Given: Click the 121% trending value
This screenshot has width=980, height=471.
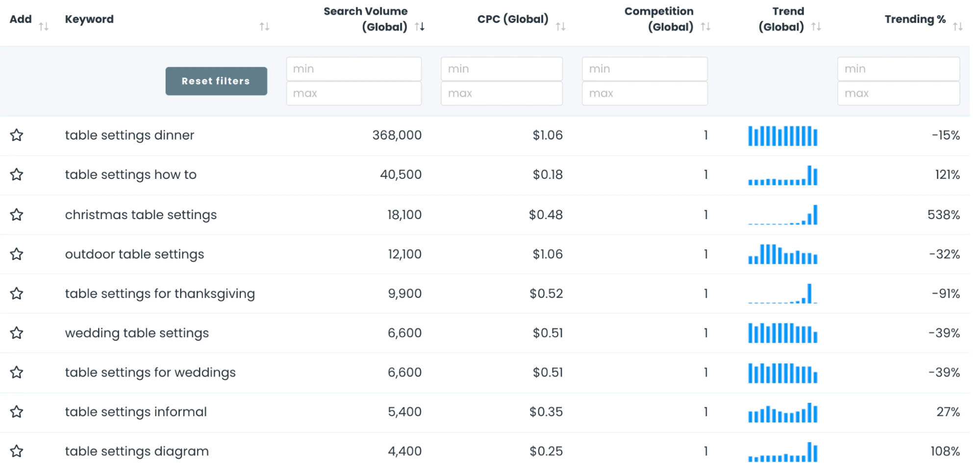Looking at the screenshot, I should pyautogui.click(x=947, y=174).
